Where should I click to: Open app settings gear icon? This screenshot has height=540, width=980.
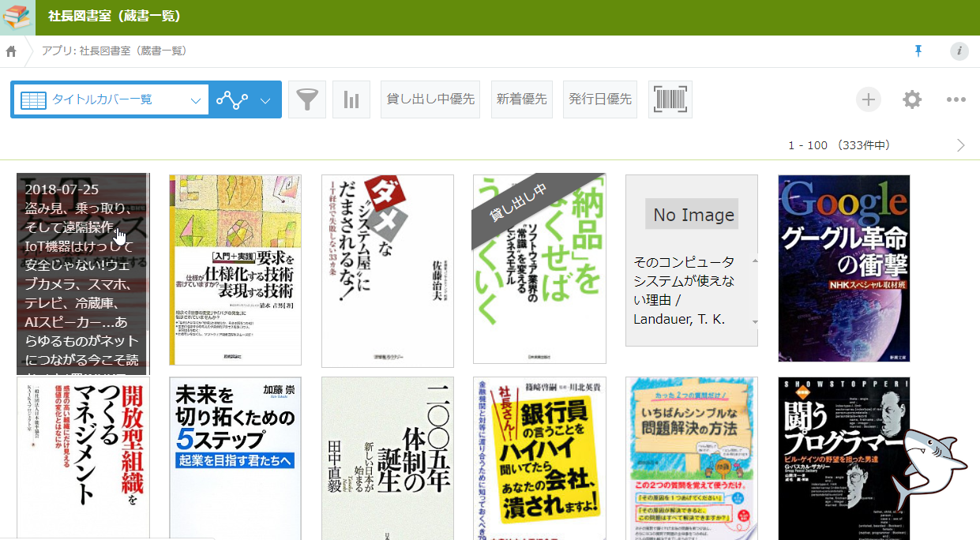(912, 99)
